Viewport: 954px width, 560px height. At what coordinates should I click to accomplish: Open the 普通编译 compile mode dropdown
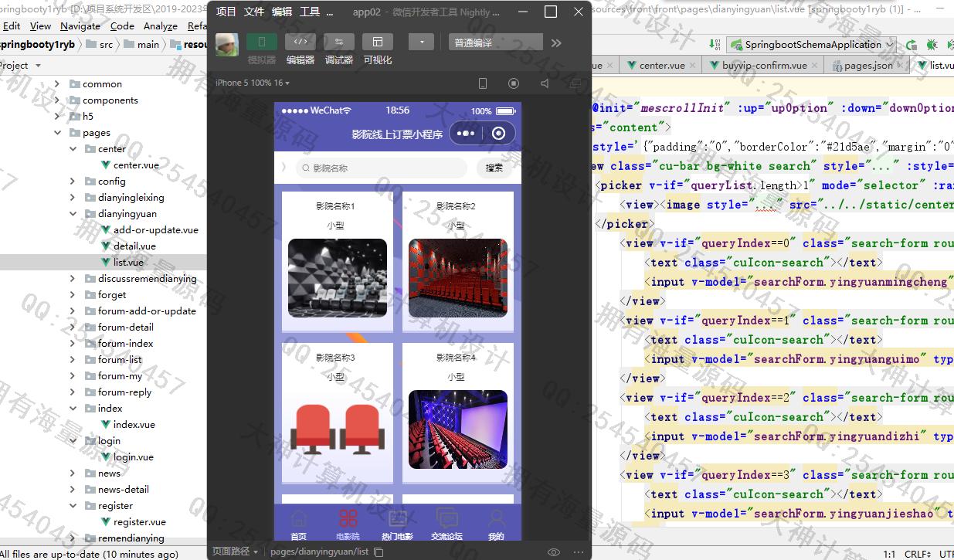(495, 42)
